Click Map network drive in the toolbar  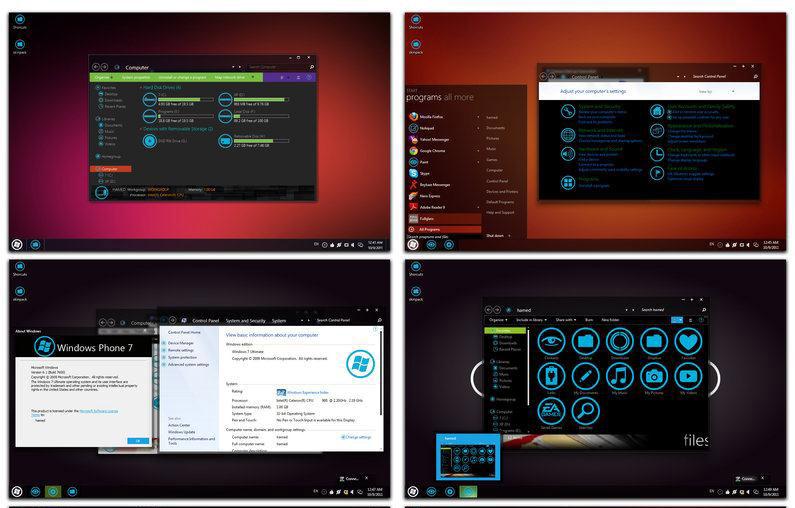click(x=229, y=77)
